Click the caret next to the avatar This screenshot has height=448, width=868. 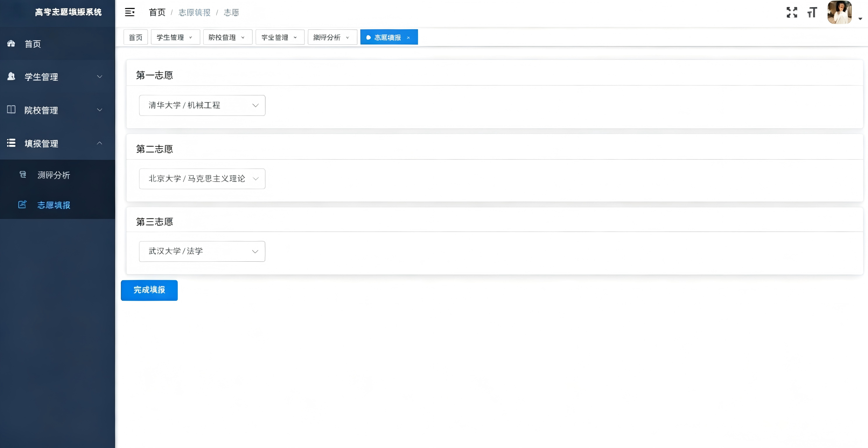[x=860, y=19]
